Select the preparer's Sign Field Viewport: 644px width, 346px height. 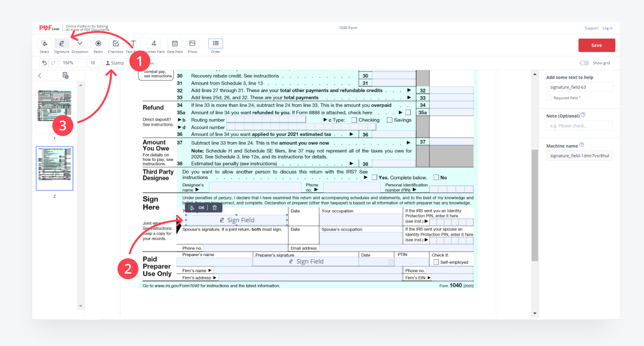pyautogui.click(x=305, y=262)
